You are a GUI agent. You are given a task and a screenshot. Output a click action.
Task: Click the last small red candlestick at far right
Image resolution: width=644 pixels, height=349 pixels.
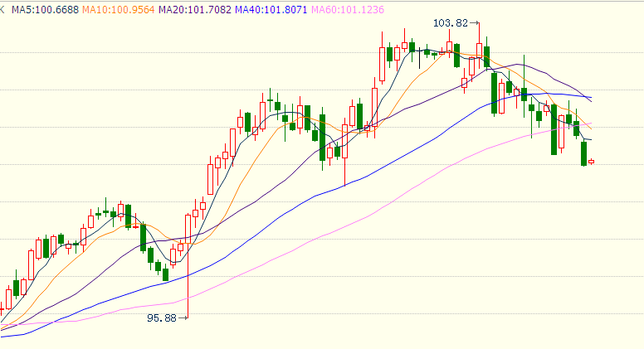[x=592, y=162]
